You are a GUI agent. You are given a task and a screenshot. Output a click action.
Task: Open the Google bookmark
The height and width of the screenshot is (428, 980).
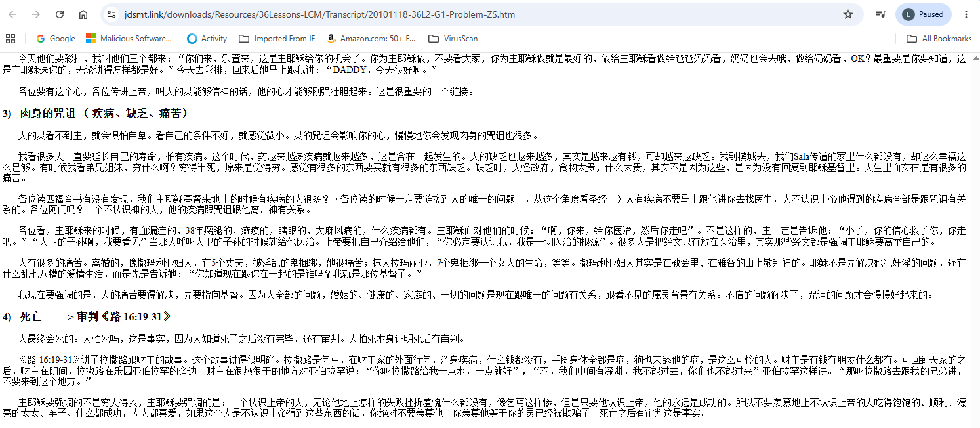pos(56,39)
